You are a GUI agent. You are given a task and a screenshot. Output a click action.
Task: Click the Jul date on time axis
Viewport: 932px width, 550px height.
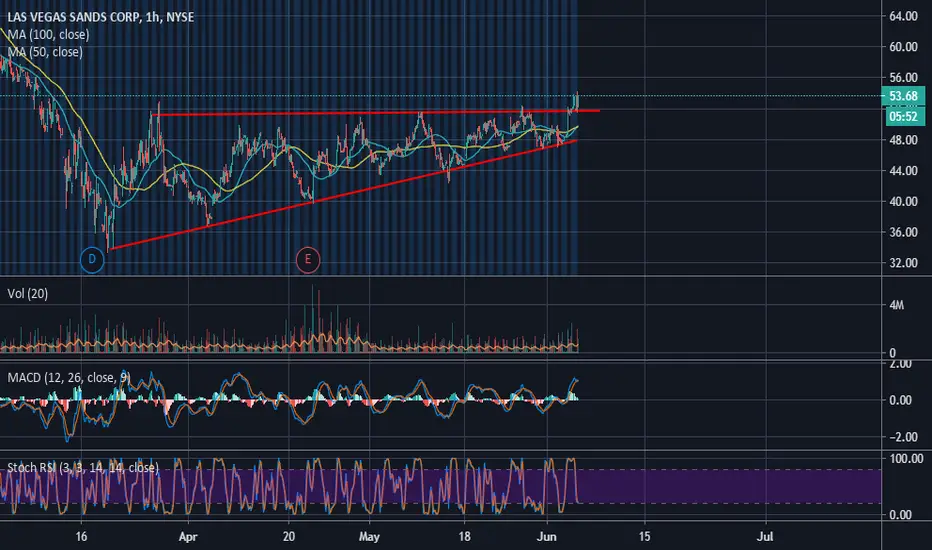[765, 536]
